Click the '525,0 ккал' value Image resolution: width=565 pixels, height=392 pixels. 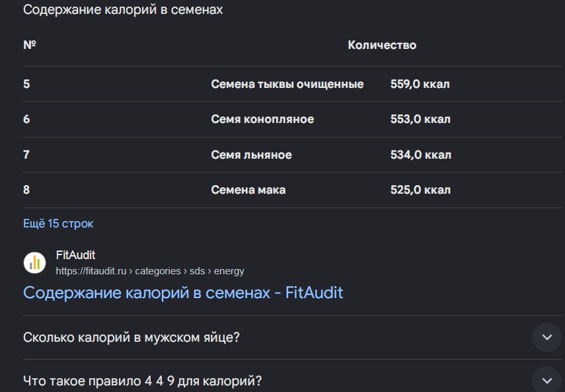click(420, 190)
